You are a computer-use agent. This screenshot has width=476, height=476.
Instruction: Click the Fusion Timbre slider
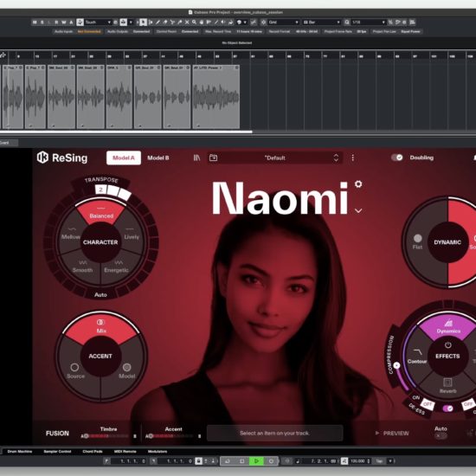[x=106, y=436]
